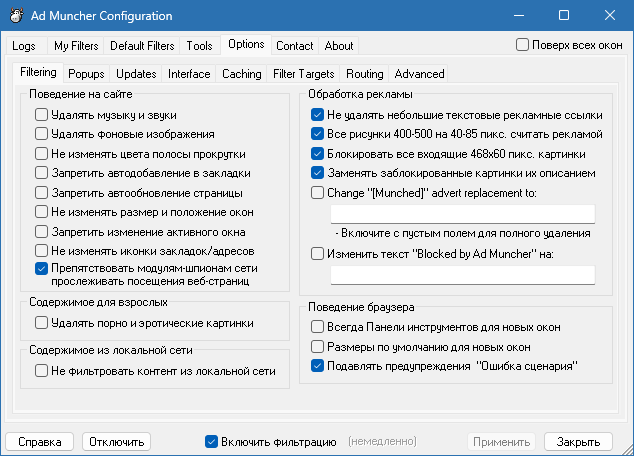Uncheck "Препятствовать модулям-шпионам сети" option
The width and height of the screenshot is (634, 456).
[x=41, y=268]
